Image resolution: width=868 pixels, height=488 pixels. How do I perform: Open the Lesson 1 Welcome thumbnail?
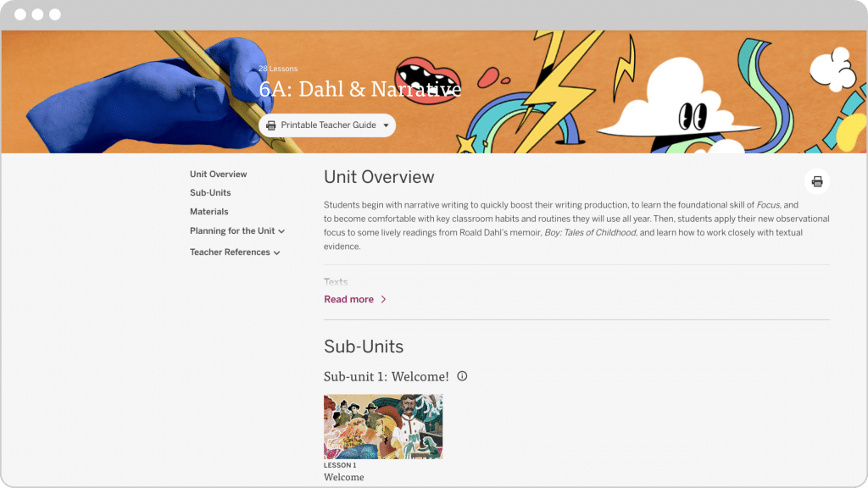pos(383,427)
